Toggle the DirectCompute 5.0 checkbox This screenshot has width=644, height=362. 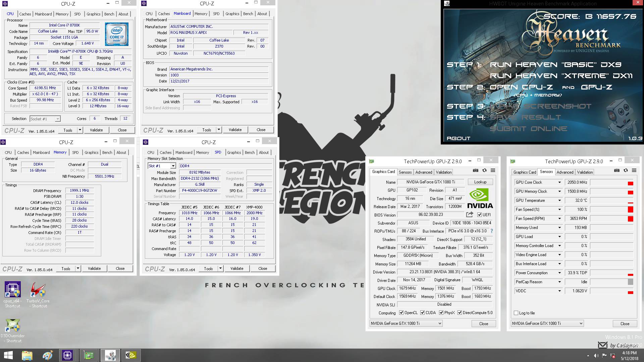pos(460,313)
